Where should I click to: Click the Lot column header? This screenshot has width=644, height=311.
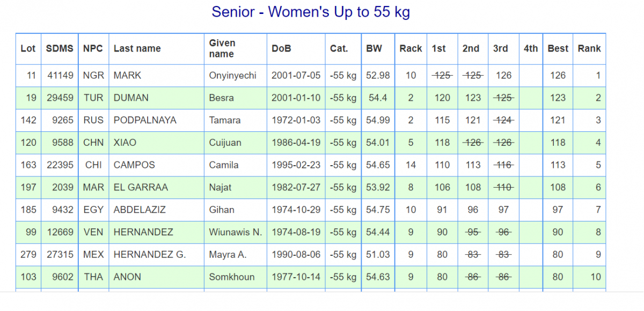pos(28,48)
